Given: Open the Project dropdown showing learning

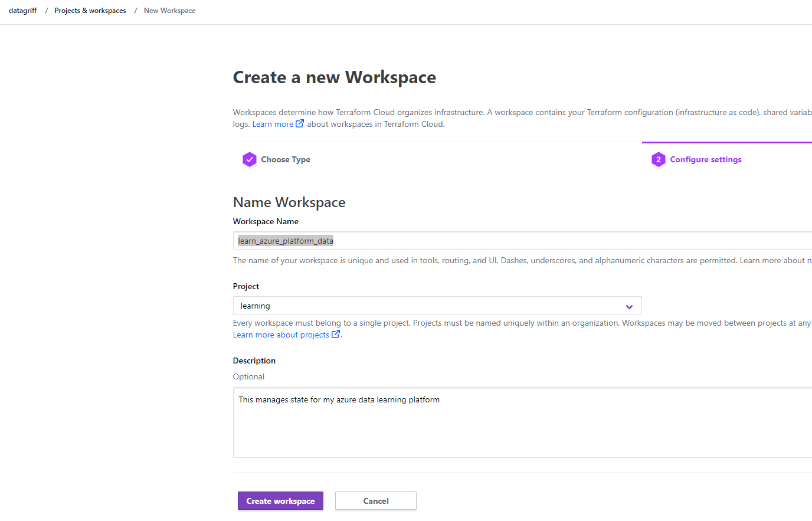Looking at the screenshot, I should click(x=437, y=306).
